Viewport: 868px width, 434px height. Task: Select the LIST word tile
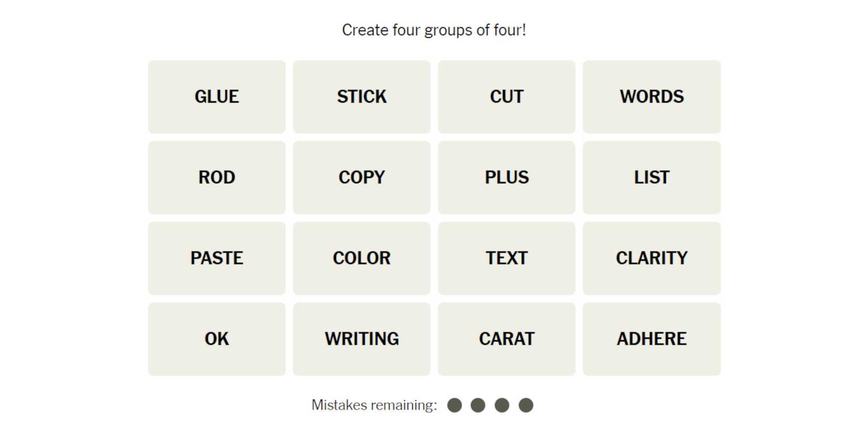click(651, 177)
